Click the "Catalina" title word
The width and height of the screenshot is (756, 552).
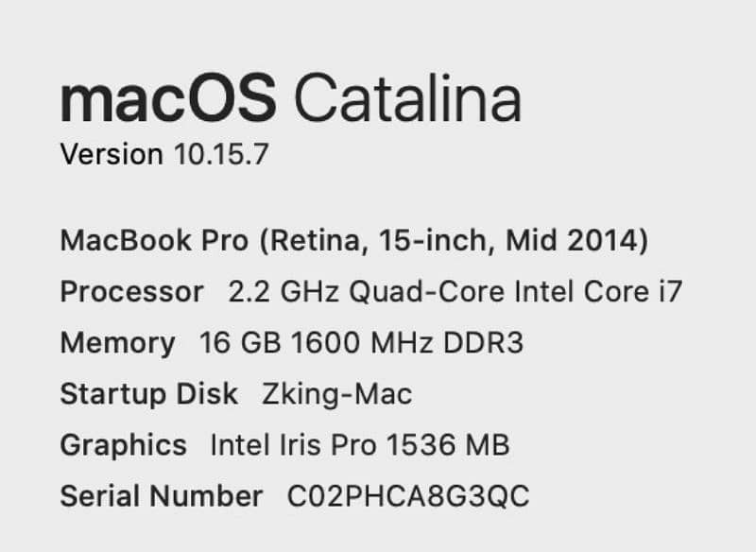tap(407, 98)
